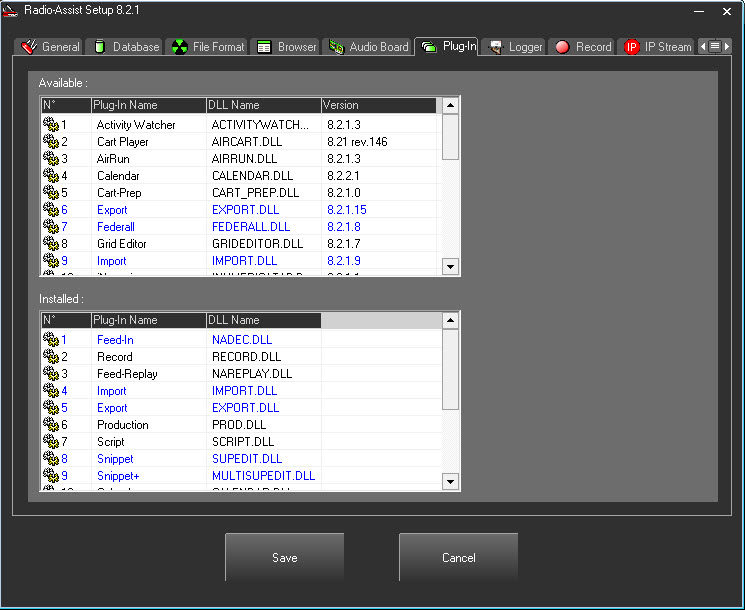
Task: Click the radioactive File Format tab icon
Action: coord(179,47)
